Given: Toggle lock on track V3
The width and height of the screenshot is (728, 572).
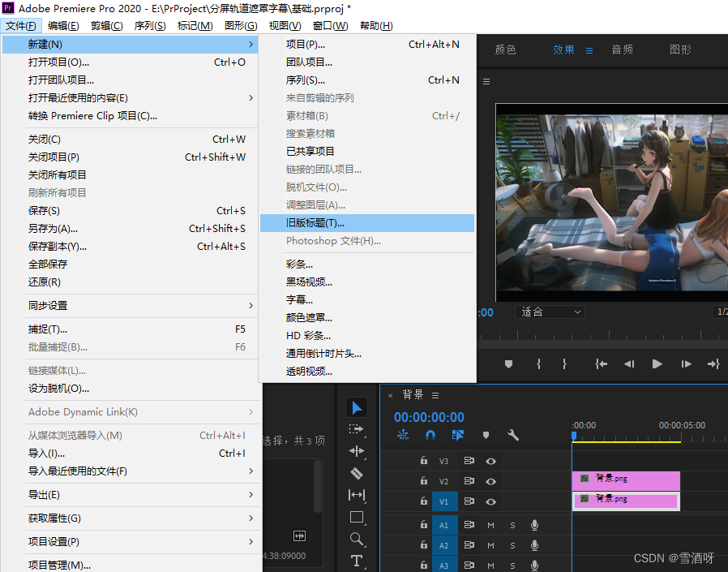Looking at the screenshot, I should (x=423, y=461).
